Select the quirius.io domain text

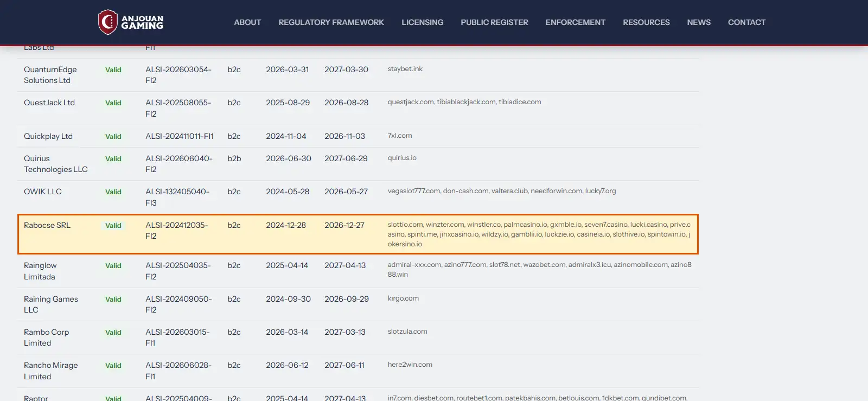[x=402, y=158]
